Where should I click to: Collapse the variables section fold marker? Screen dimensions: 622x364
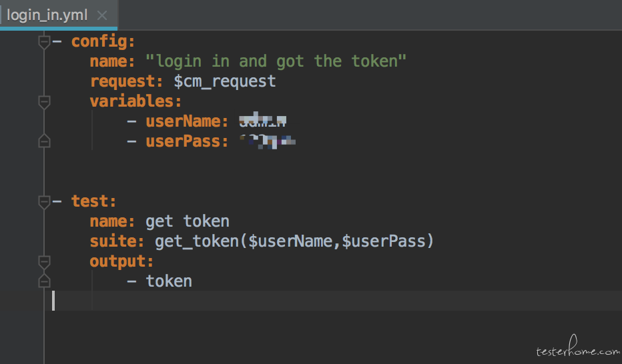click(x=44, y=102)
